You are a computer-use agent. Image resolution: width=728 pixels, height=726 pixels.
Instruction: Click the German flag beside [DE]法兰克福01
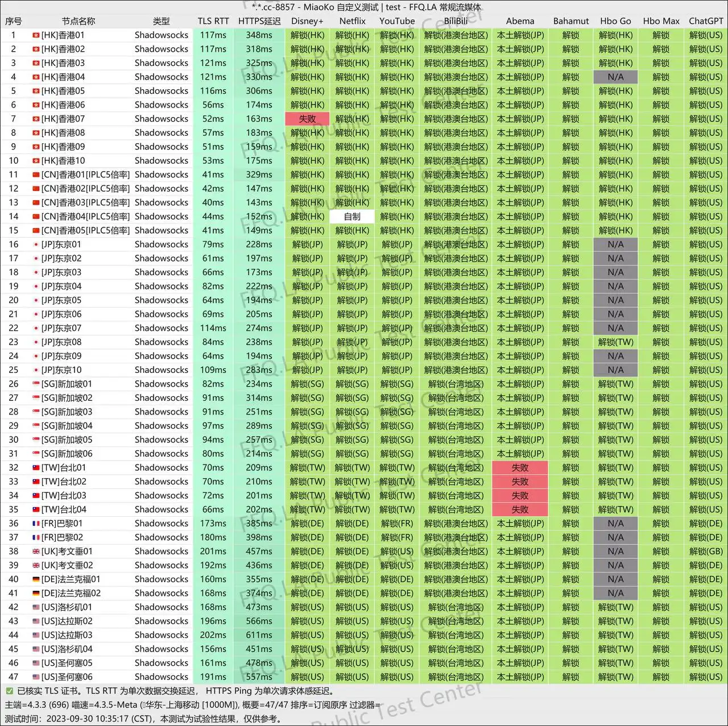point(36,579)
